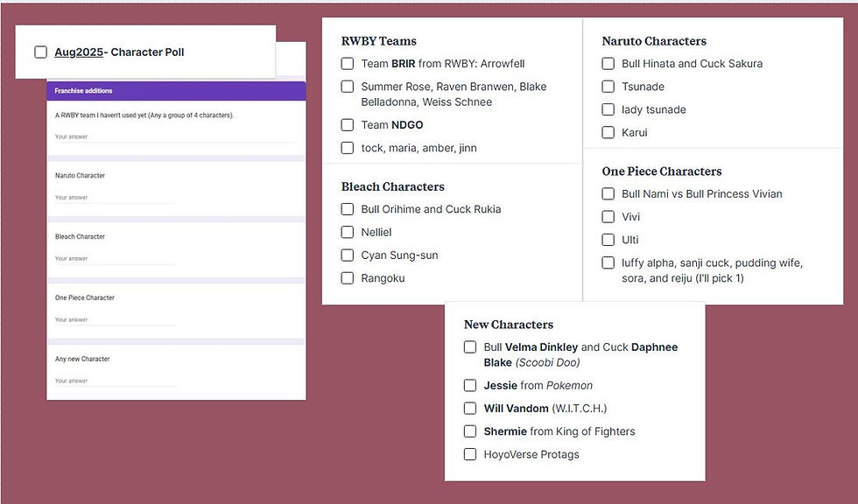Open the Aug2025 underlined link
Screen dimensions: 858x504
pyautogui.click(x=78, y=52)
